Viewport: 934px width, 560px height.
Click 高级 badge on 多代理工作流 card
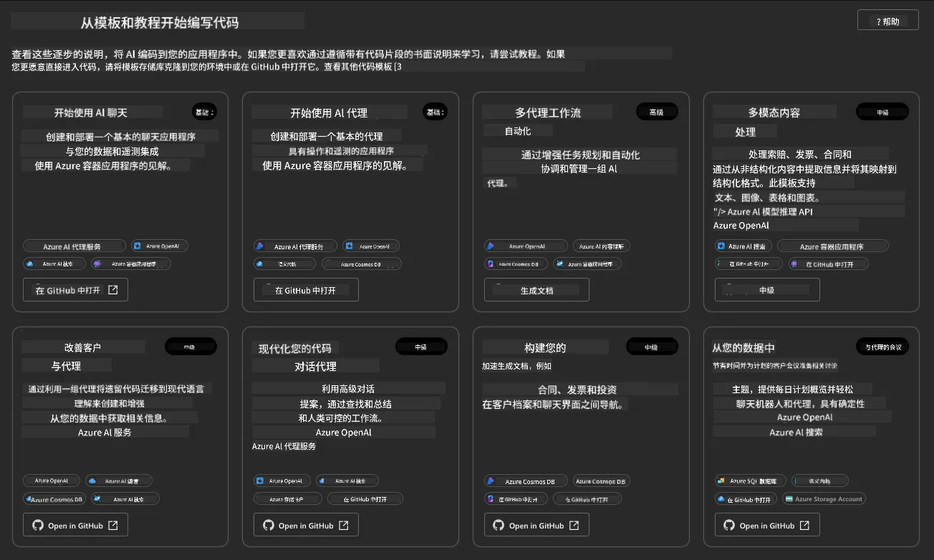point(657,112)
